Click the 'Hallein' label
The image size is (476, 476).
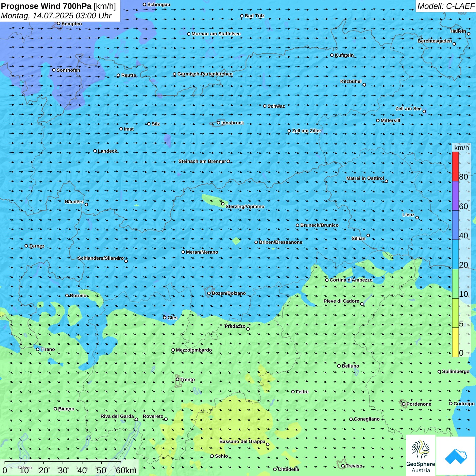[x=458, y=31]
